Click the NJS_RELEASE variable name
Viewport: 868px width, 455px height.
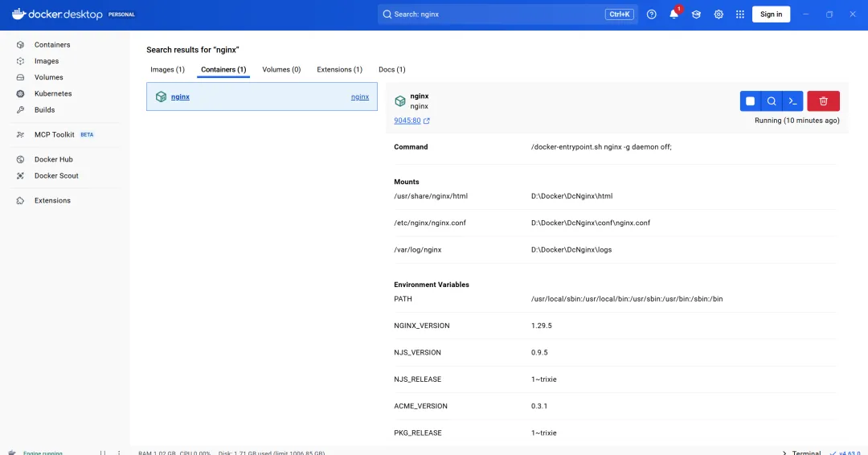[x=418, y=379]
